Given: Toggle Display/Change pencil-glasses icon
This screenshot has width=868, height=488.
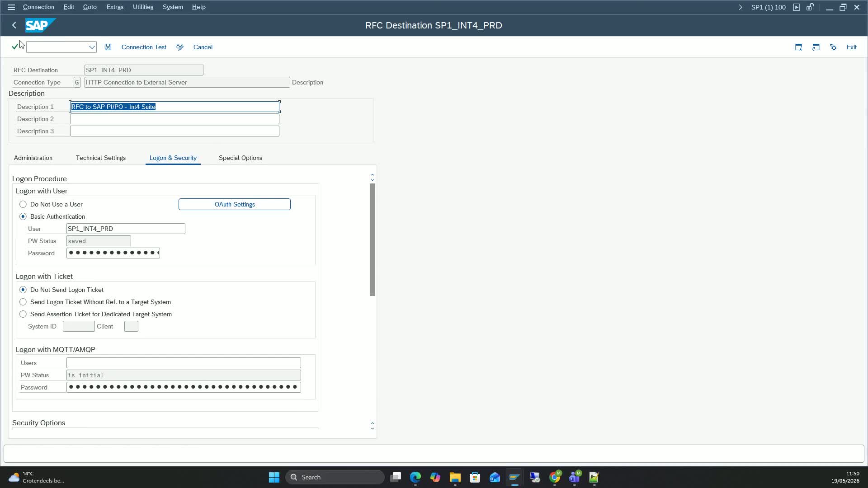Looking at the screenshot, I should [180, 47].
